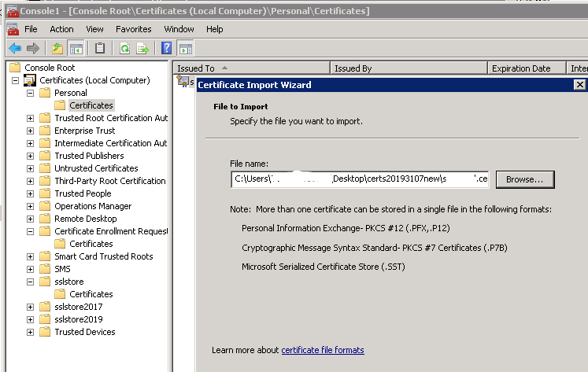Open the Favorites menu
588x372 pixels.
(133, 29)
